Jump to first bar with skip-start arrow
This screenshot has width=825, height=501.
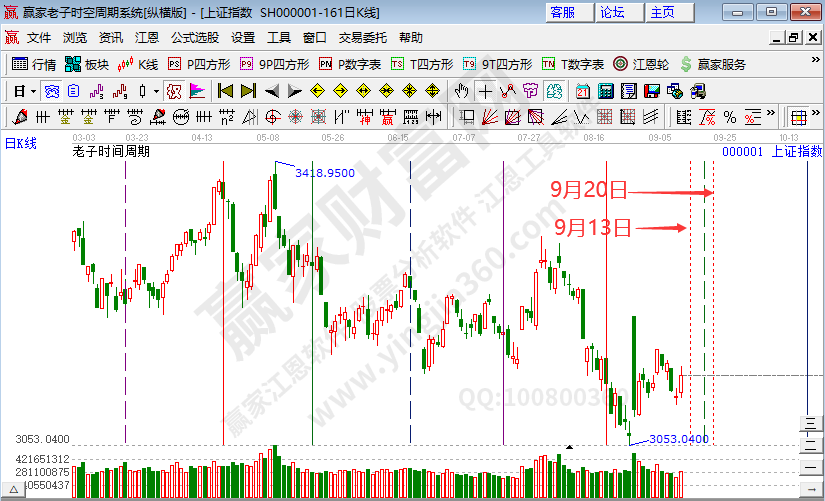[x=225, y=91]
